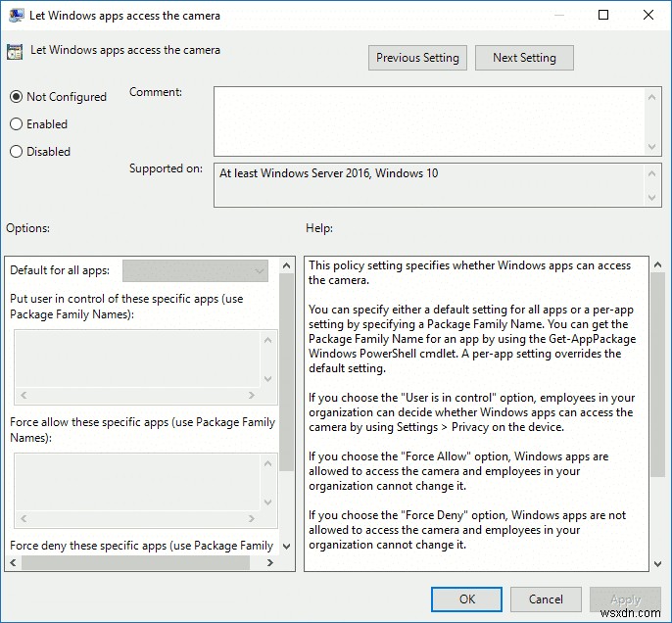This screenshot has height=623, width=672.
Task: Go to Previous Setting
Action: 417,58
